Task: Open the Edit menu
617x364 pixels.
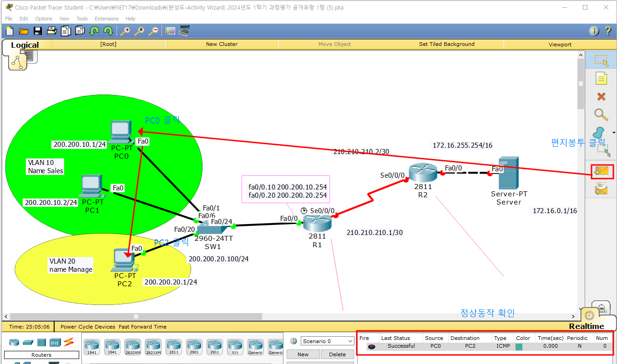Action: point(24,19)
